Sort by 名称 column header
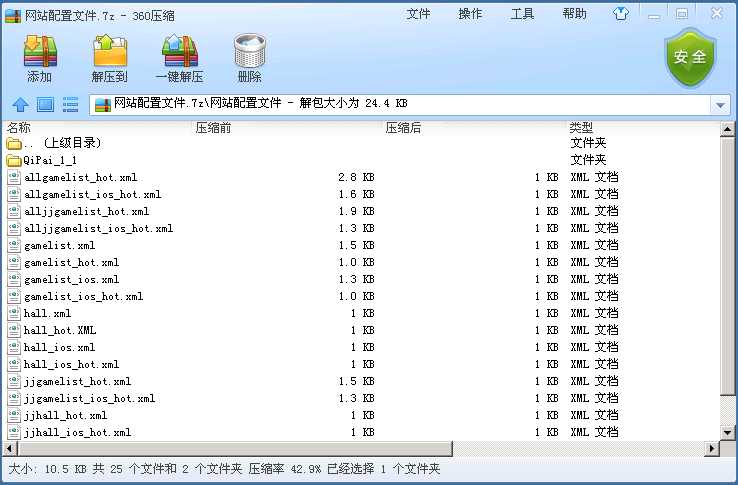The image size is (738, 485). [19, 127]
